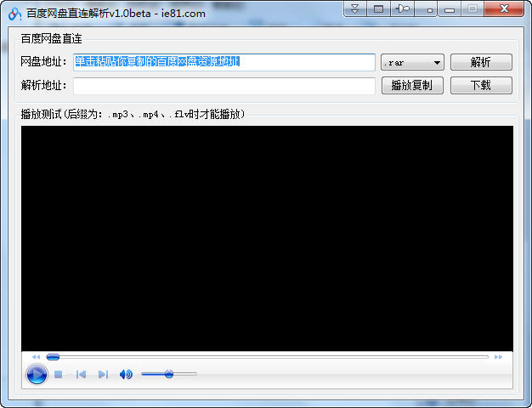
Task: Click the 解析地址 label
Action: [x=43, y=85]
